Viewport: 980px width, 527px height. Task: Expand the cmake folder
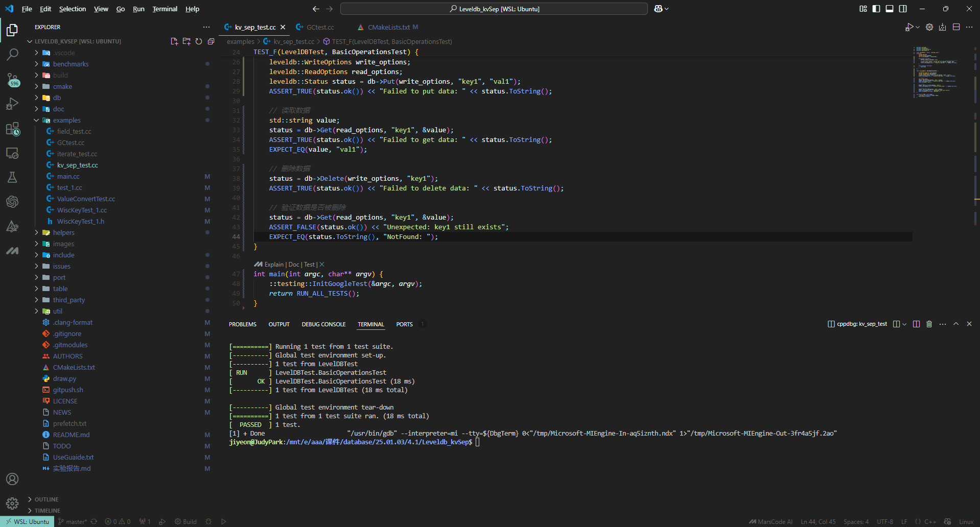(x=62, y=86)
